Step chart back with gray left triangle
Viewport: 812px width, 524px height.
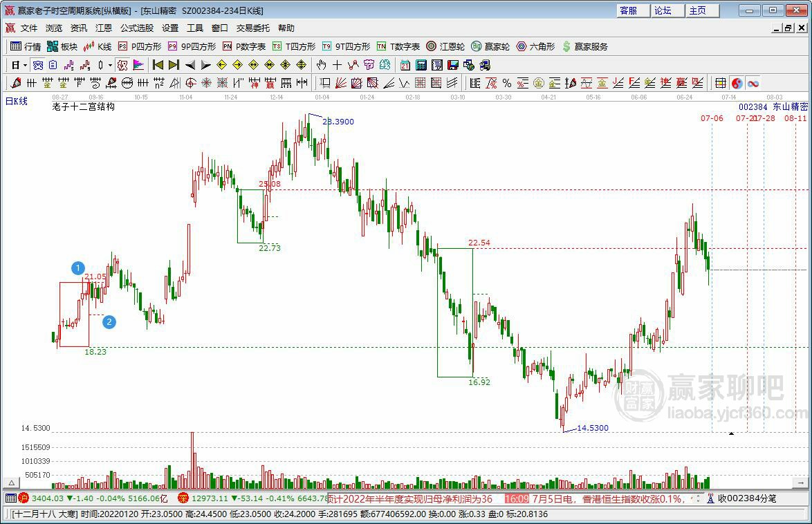pos(190,65)
